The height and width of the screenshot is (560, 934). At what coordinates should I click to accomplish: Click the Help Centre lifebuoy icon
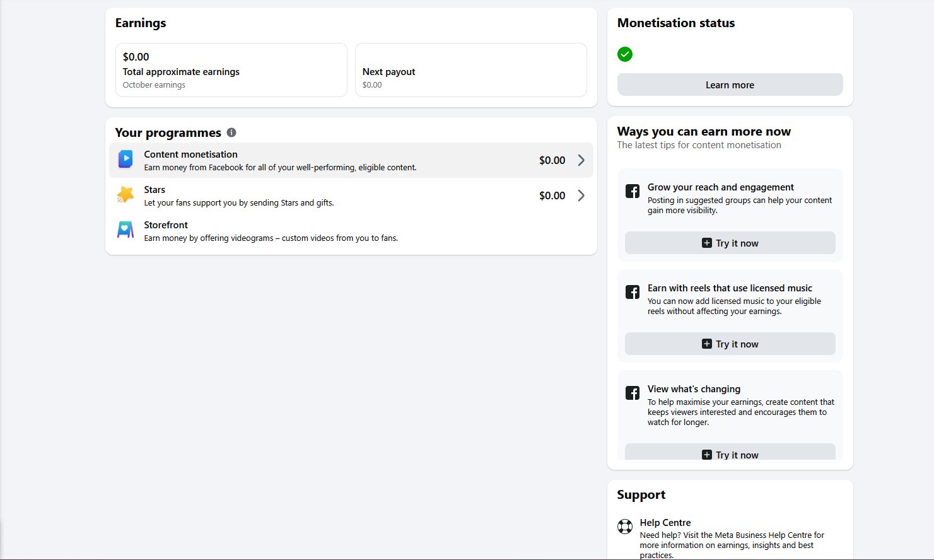click(625, 526)
